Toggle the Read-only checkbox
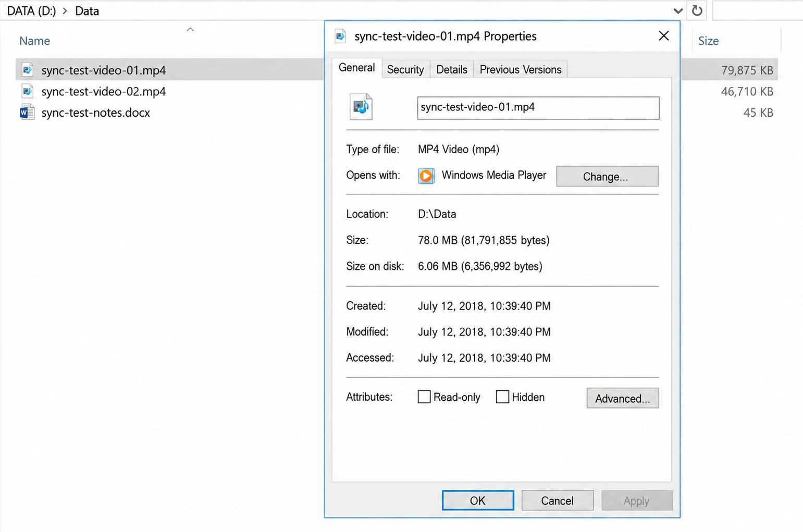Viewport: 803px width, 532px height. (x=424, y=397)
